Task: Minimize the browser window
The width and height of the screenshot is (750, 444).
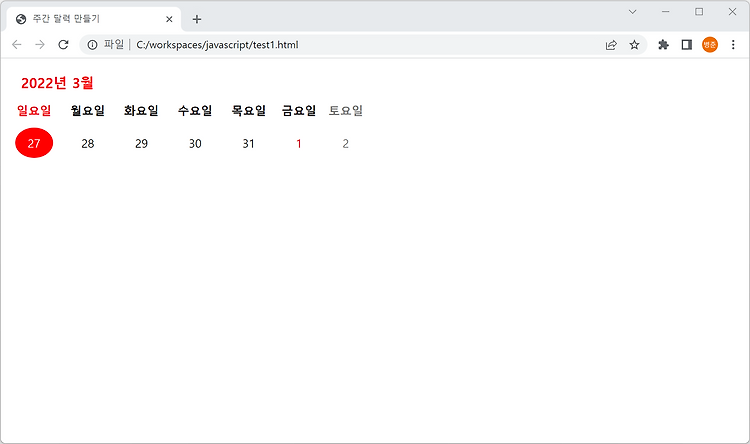Action: [x=666, y=11]
